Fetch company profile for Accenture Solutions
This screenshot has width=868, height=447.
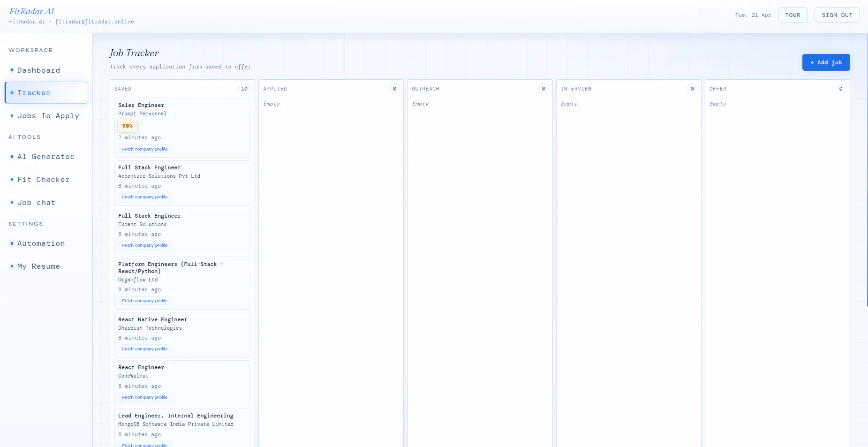click(144, 197)
